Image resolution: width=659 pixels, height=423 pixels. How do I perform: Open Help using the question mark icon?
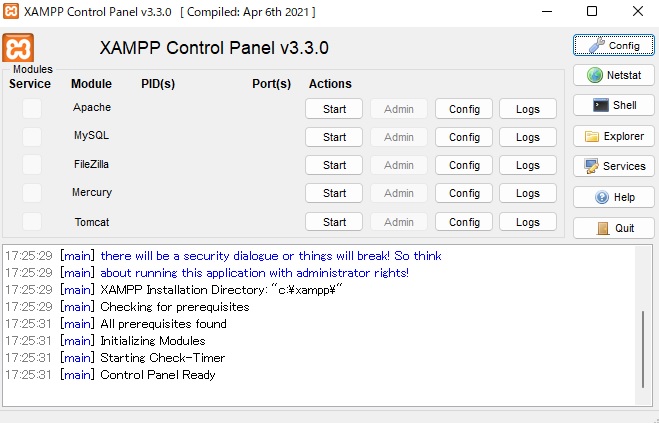pyautogui.click(x=613, y=198)
